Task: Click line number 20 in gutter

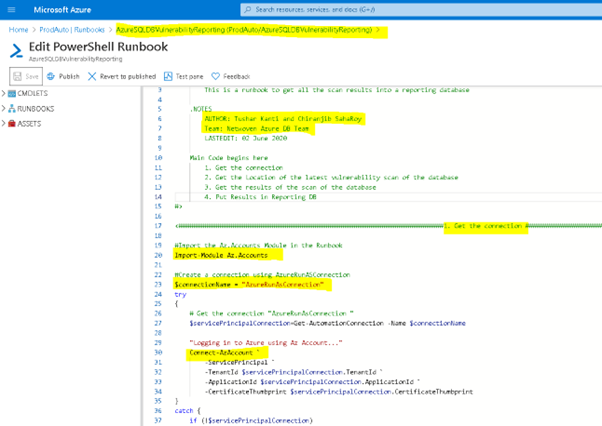Action: (158, 255)
